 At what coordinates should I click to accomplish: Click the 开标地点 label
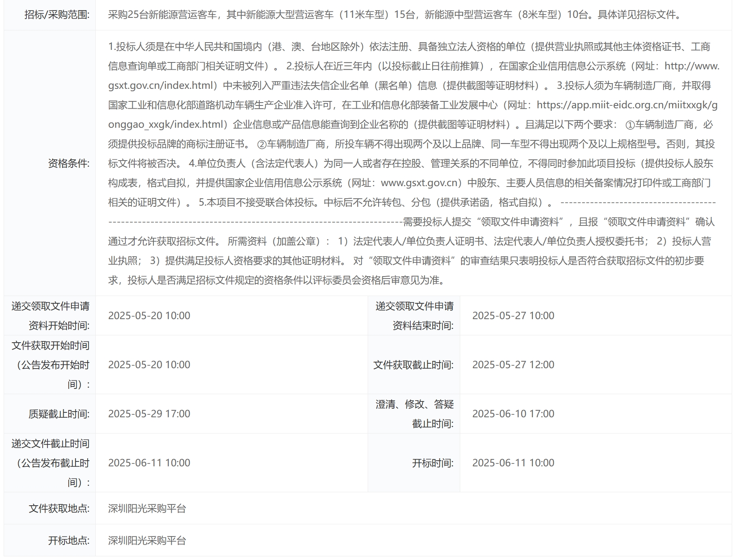tap(69, 541)
